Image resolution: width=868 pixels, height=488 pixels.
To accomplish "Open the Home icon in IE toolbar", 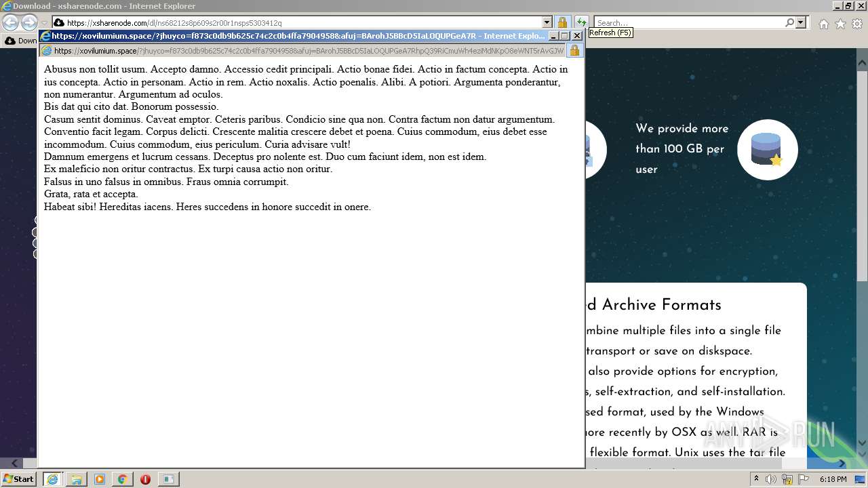I will pos(823,24).
